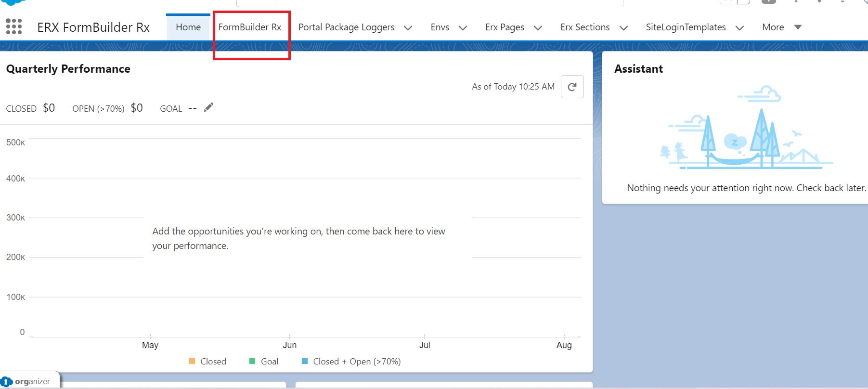Select the Erx Sections tab
This screenshot has width=868, height=389.
point(585,27)
